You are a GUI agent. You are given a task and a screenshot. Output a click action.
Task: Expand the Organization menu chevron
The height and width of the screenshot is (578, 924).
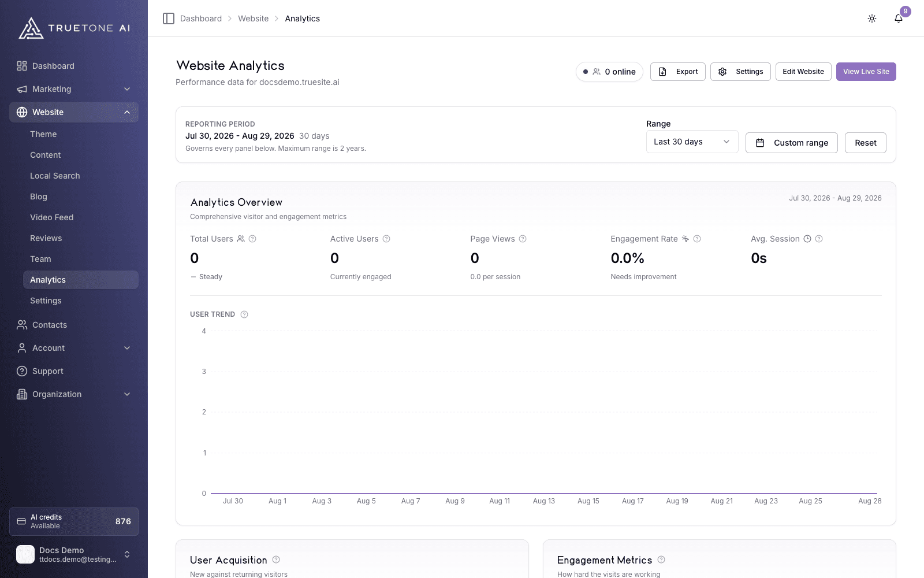click(x=127, y=394)
